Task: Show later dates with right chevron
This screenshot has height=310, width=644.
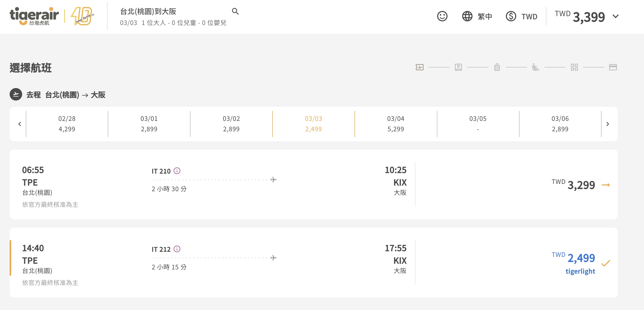Action: 608,124
